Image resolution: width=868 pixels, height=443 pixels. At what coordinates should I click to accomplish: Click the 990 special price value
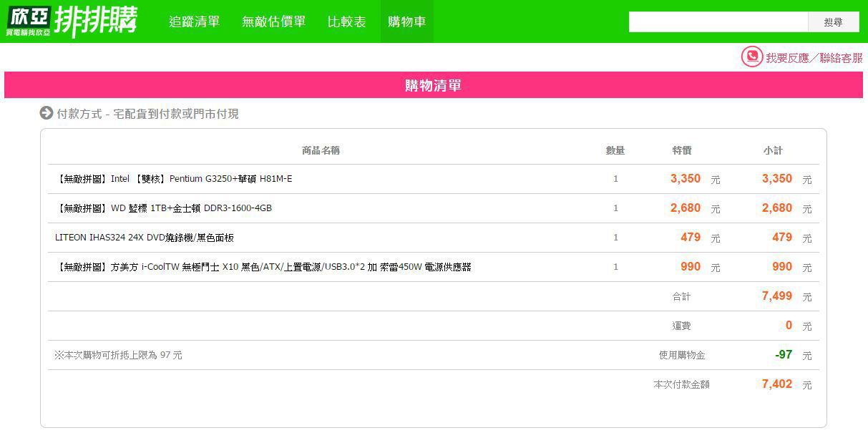[691, 267]
